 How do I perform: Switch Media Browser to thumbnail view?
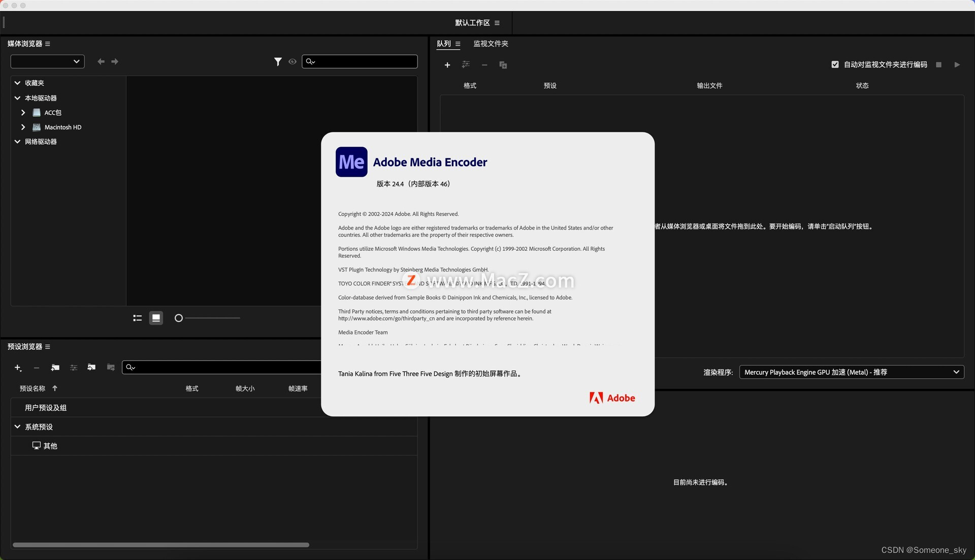coord(156,318)
